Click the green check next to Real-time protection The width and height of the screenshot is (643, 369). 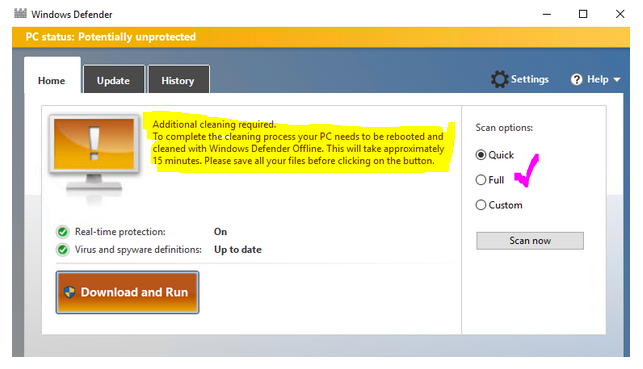click(63, 232)
